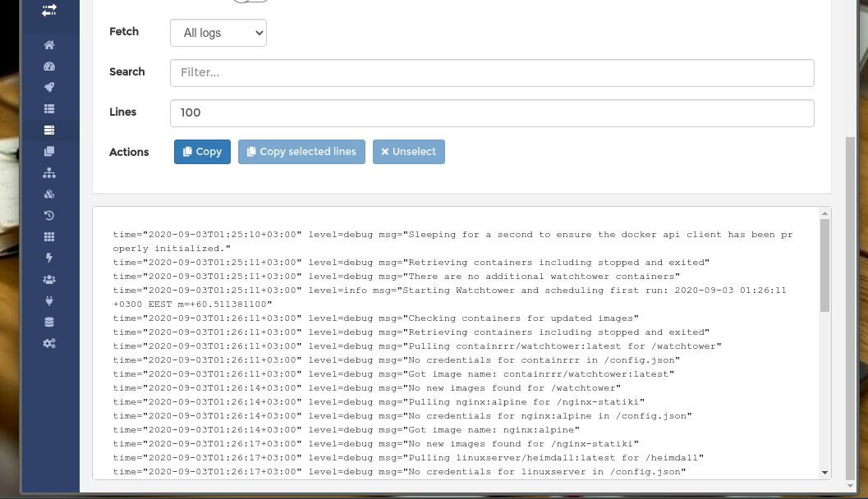Click inside the Filter search field
This screenshot has height=499, width=868.
(491, 72)
